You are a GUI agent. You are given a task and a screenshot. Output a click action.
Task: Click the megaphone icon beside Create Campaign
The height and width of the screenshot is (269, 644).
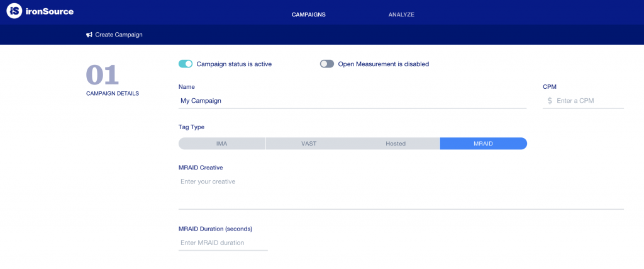pos(89,35)
